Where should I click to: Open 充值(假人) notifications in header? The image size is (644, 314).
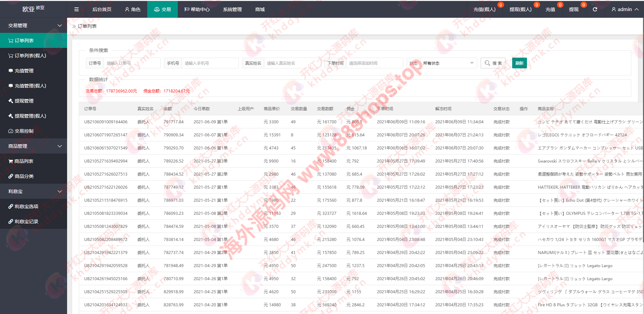(x=484, y=9)
